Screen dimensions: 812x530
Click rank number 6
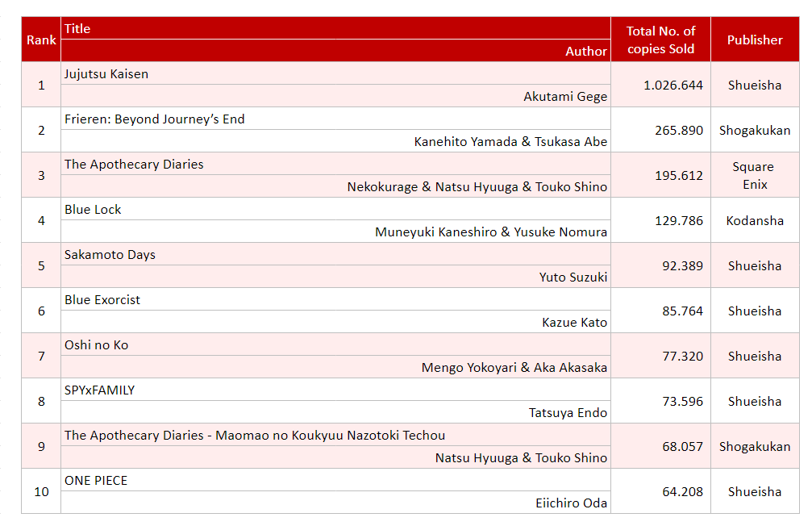(x=41, y=311)
